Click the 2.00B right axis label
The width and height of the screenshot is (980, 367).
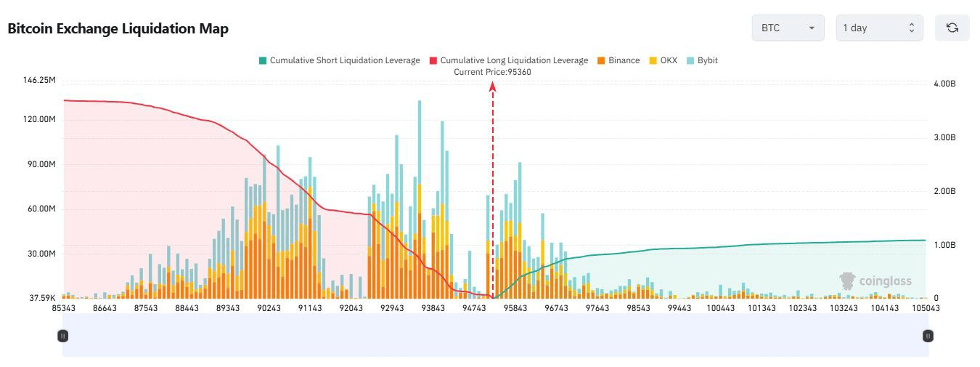point(944,191)
